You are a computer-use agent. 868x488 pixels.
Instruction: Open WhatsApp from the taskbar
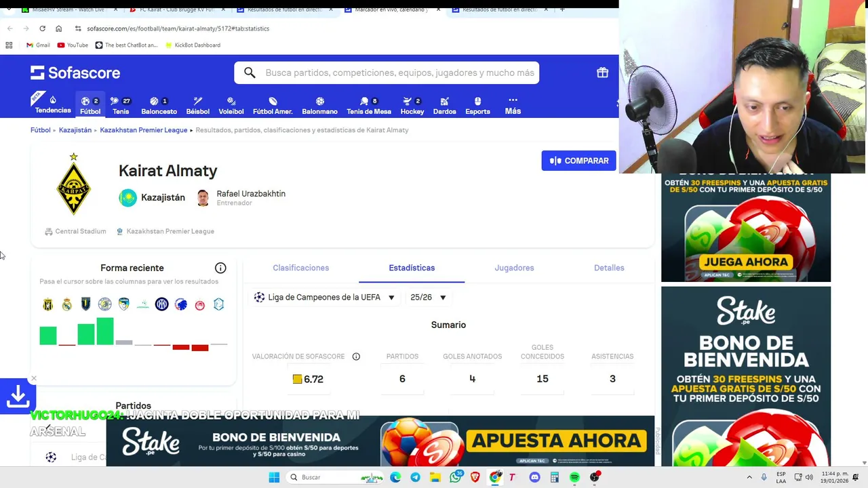[x=455, y=477]
